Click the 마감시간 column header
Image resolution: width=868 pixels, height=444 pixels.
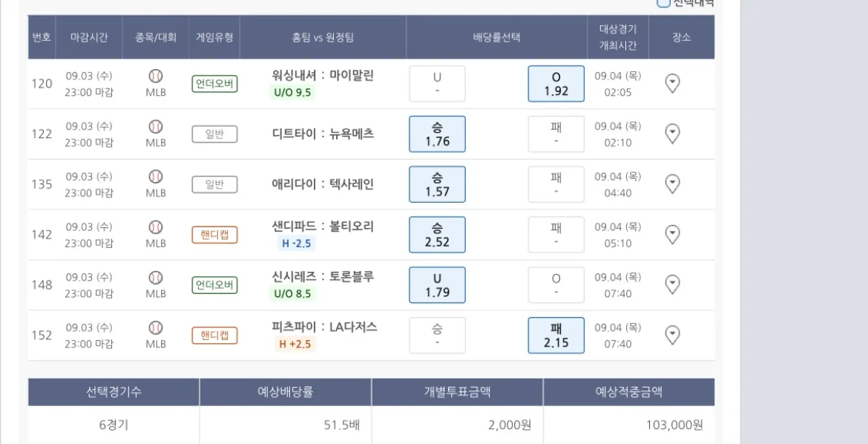click(x=89, y=37)
